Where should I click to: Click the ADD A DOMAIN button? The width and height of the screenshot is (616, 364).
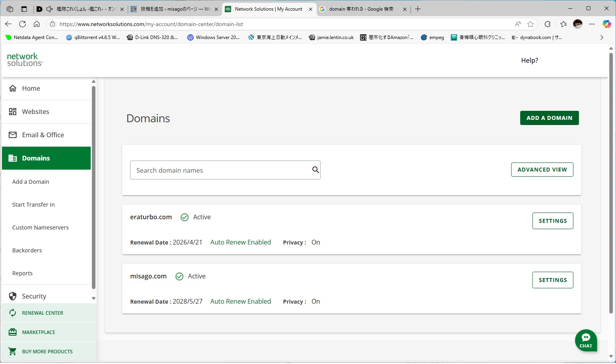click(549, 118)
